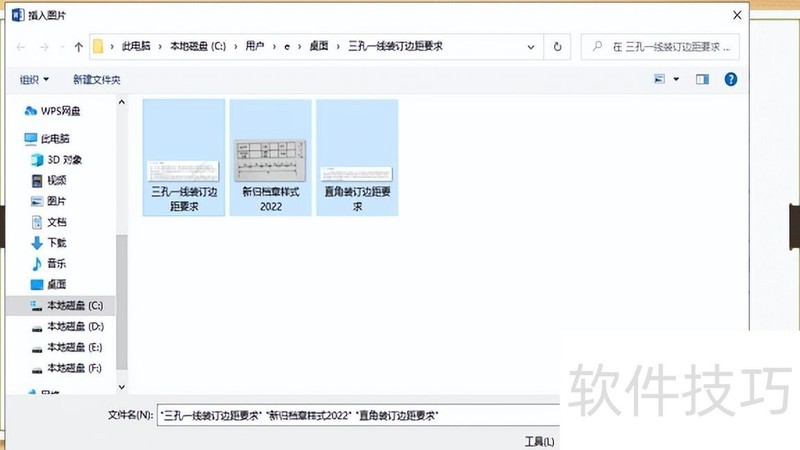Viewport: 800px width, 450px height.
Task: Open 3D 对象 folder in sidebar
Action: point(57,160)
